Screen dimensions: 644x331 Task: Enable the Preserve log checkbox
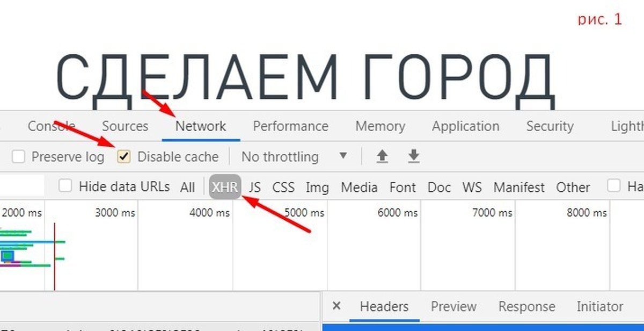[19, 157]
